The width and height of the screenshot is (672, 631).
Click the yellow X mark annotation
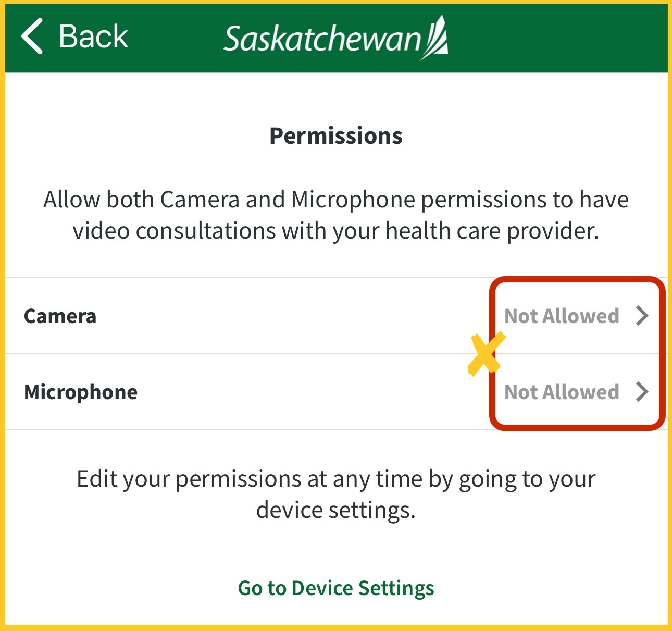pos(486,354)
